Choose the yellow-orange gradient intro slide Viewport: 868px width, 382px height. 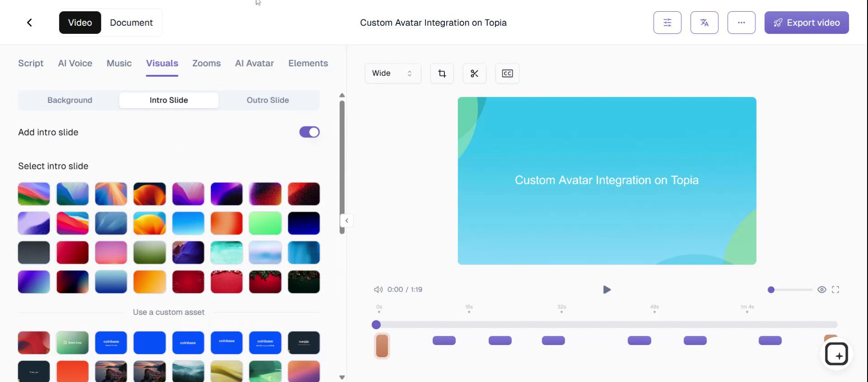tap(150, 282)
